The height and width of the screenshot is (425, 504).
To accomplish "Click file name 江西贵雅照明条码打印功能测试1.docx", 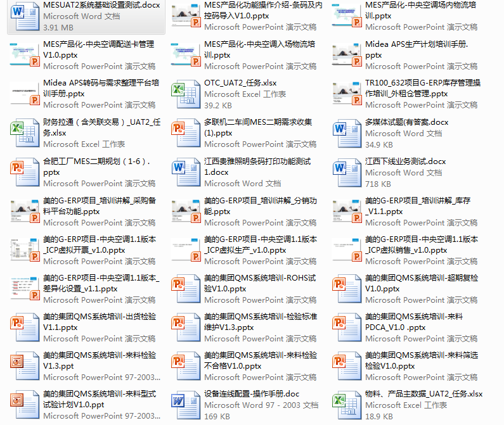I will point(257,167).
